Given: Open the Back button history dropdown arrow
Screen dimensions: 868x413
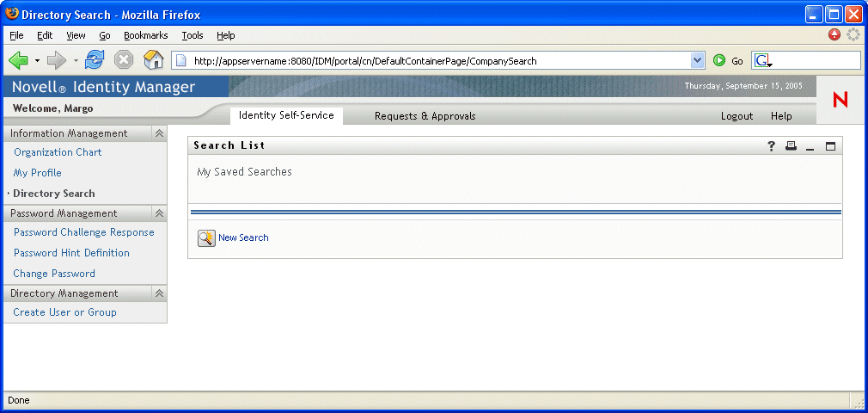Looking at the screenshot, I should click(x=37, y=60).
